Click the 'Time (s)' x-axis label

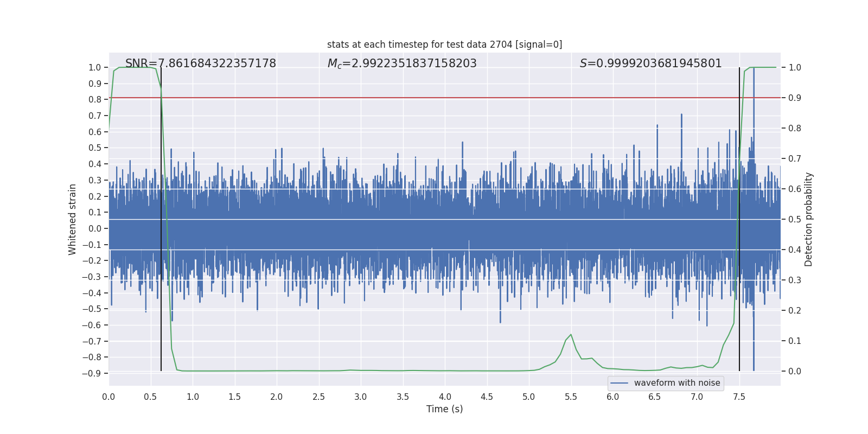pyautogui.click(x=444, y=409)
